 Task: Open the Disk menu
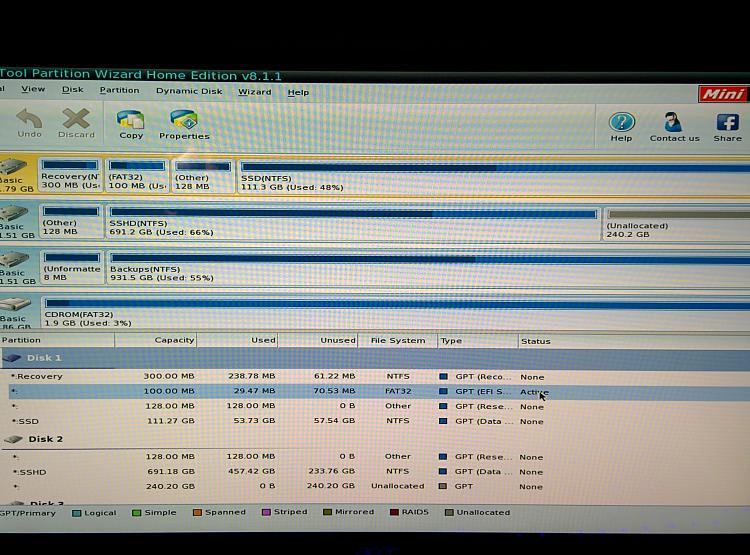pos(73,89)
